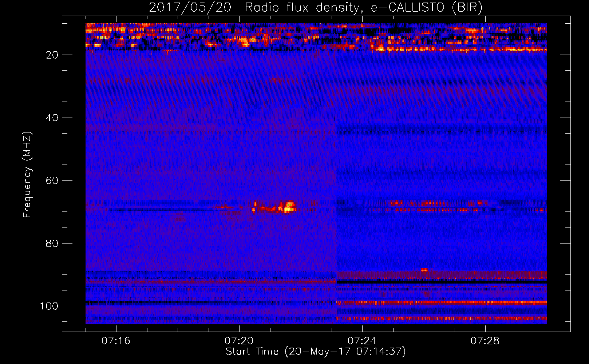Click the 20 MHz frequency tick label
Viewport: 589px width, 364px height.
[52, 55]
